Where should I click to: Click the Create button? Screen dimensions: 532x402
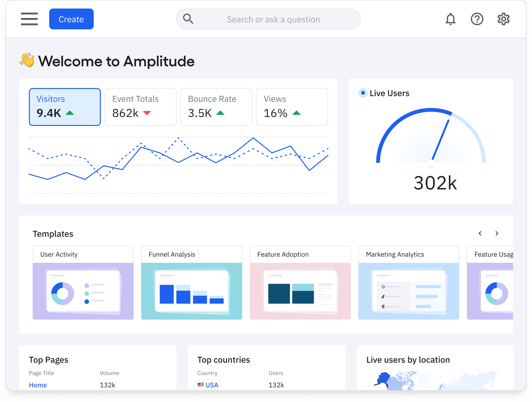pyautogui.click(x=71, y=19)
